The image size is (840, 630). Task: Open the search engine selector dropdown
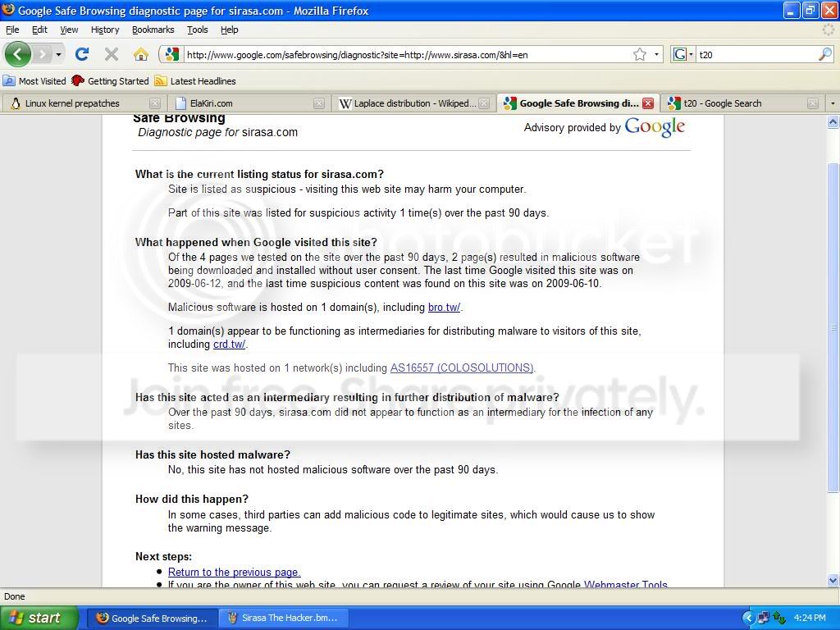point(683,54)
